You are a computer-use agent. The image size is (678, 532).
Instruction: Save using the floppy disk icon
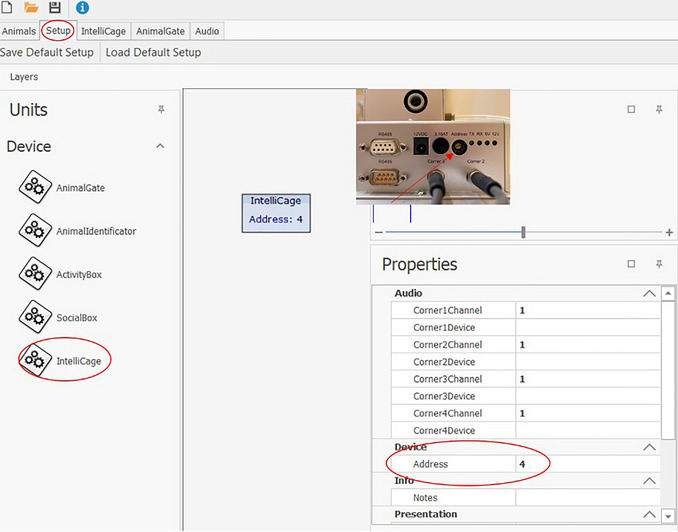tap(55, 7)
